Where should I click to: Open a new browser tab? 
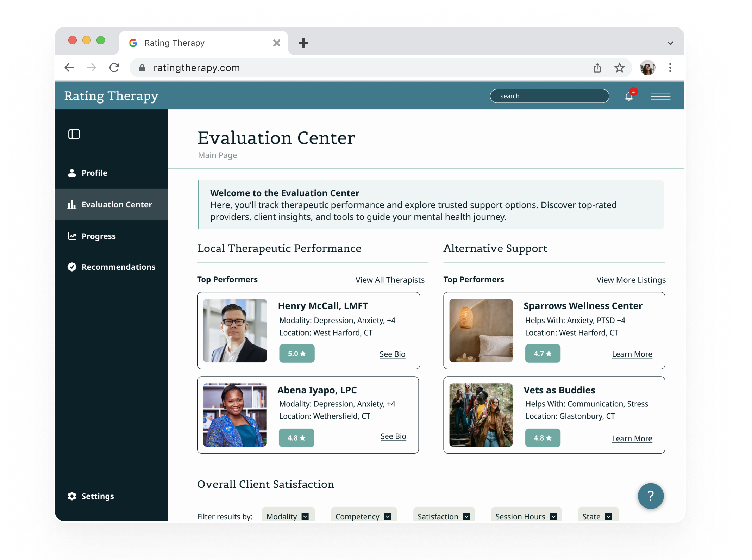coord(303,43)
